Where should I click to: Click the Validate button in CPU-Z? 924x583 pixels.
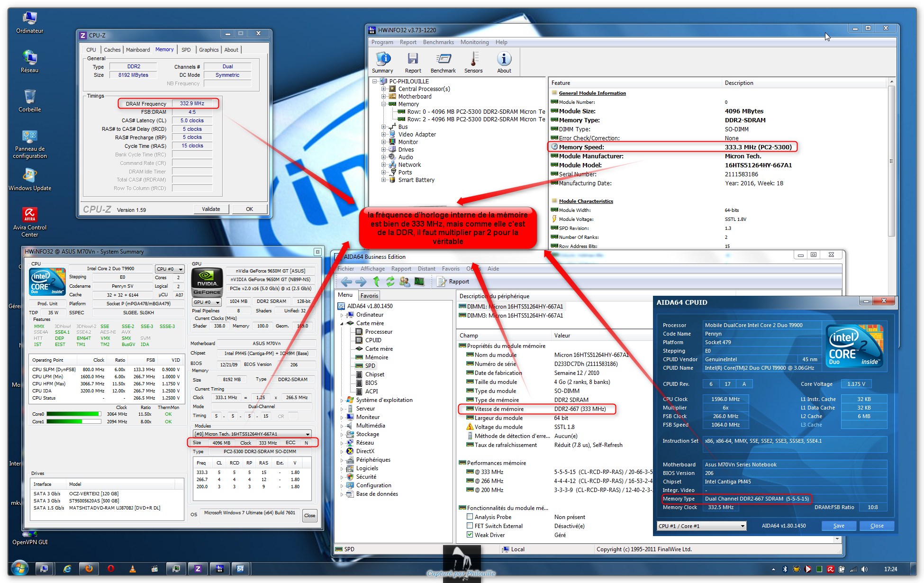(x=211, y=209)
